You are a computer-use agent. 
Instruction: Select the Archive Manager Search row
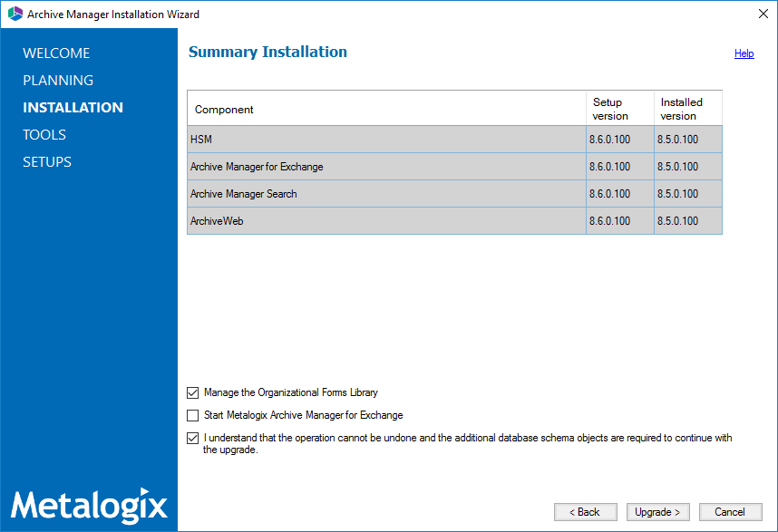(x=454, y=194)
